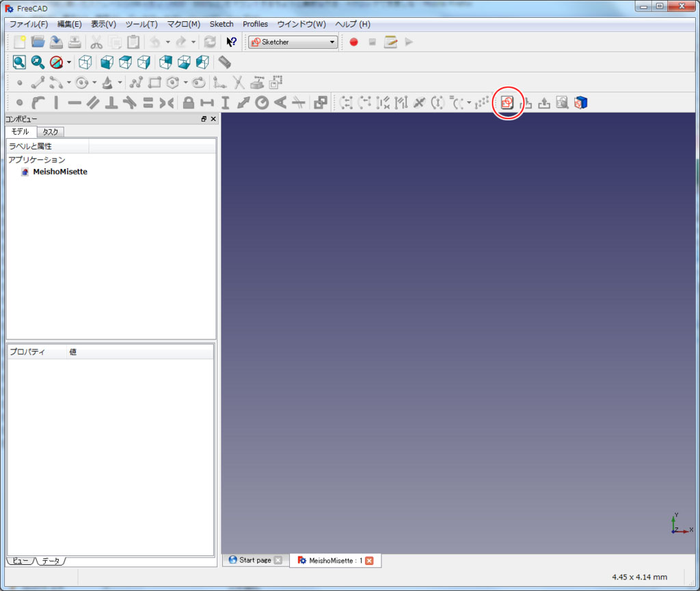Expand the circle tools dropdown arrow

tap(94, 83)
